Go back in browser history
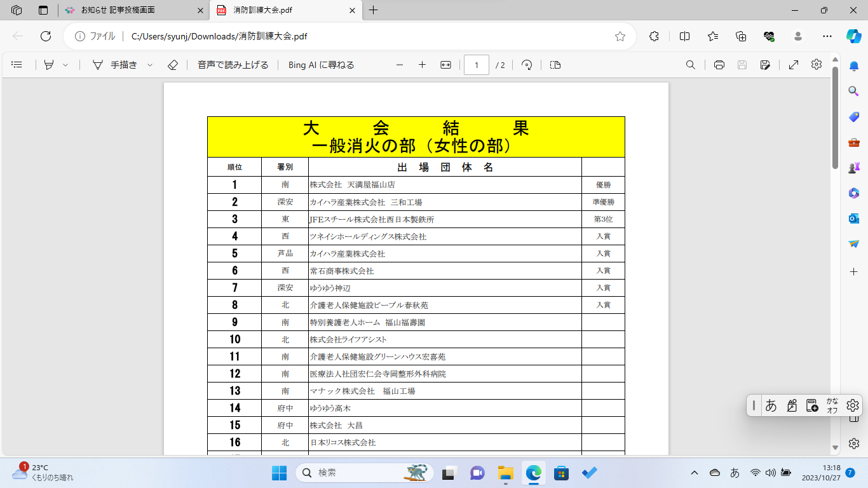Image resolution: width=868 pixels, height=488 pixels. point(18,36)
